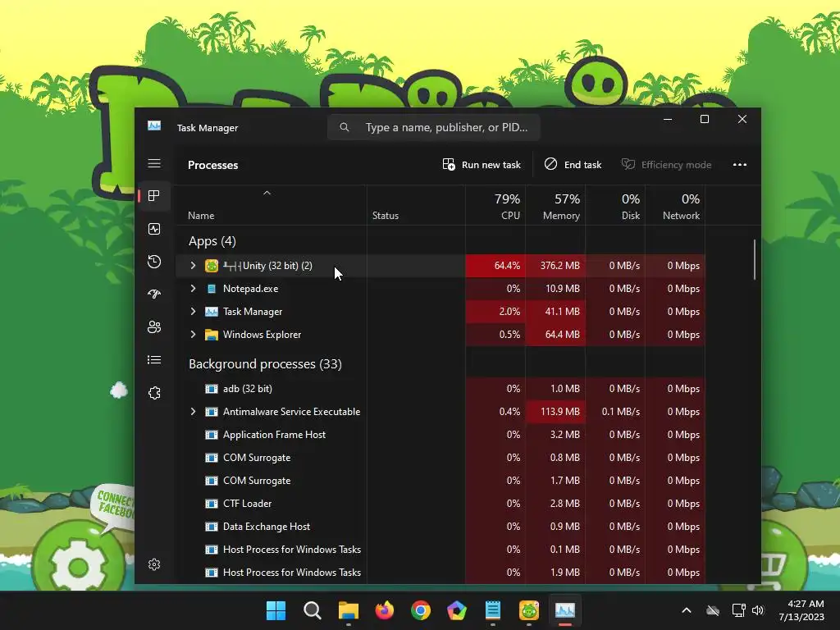Open File Explorer from the taskbar
Image resolution: width=840 pixels, height=630 pixels.
(349, 610)
